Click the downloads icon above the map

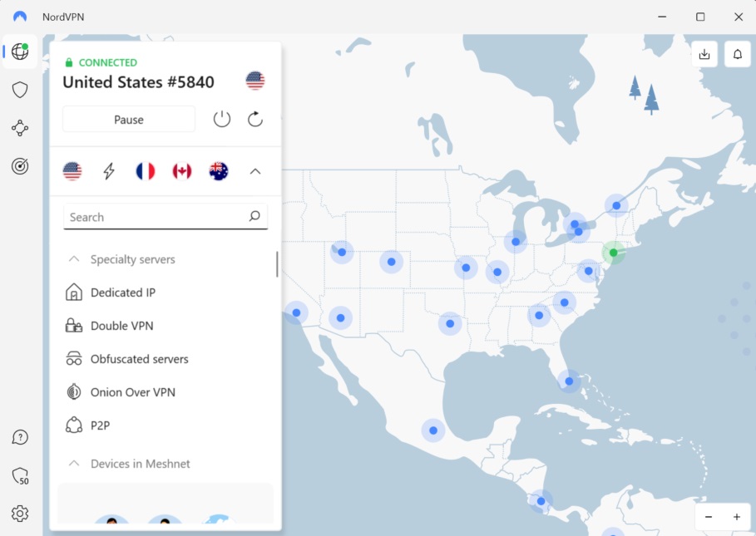[x=704, y=54]
